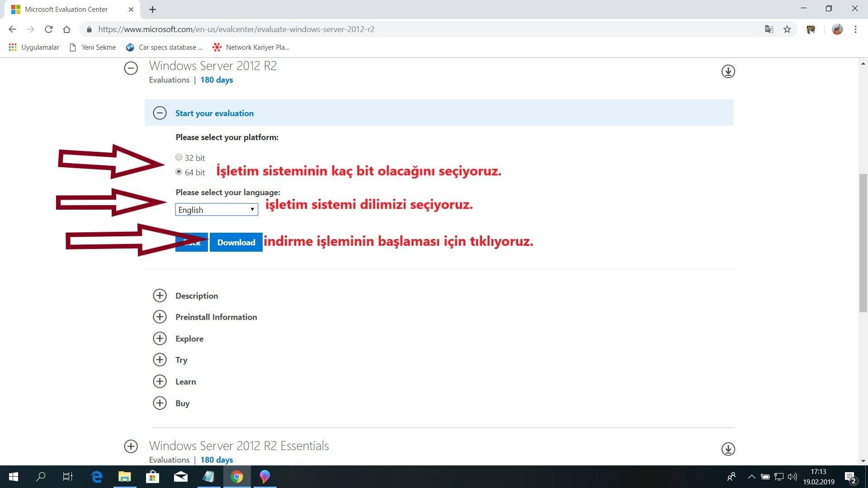Show hidden system tray icons
868x488 pixels.
751,477
